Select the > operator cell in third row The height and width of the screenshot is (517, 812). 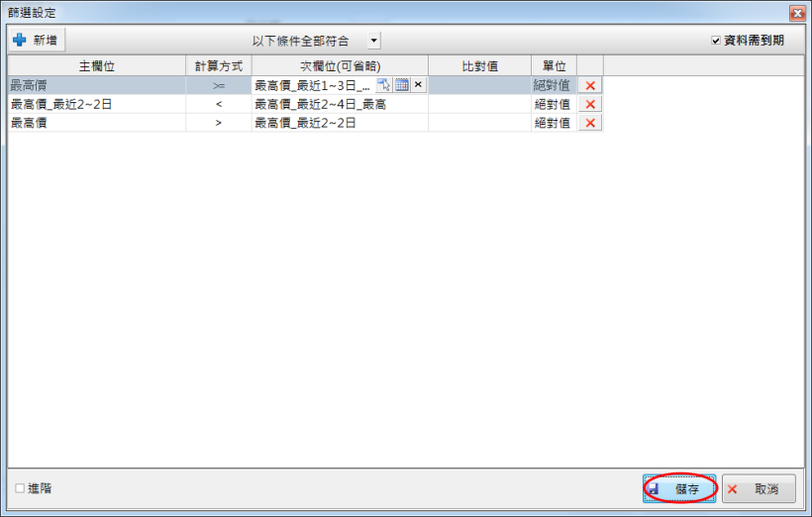coord(219,123)
